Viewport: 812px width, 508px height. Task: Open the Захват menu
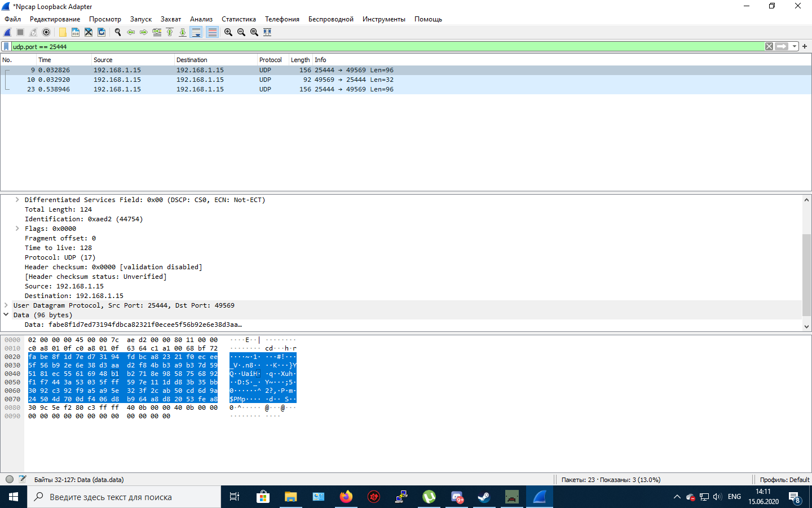pyautogui.click(x=171, y=19)
